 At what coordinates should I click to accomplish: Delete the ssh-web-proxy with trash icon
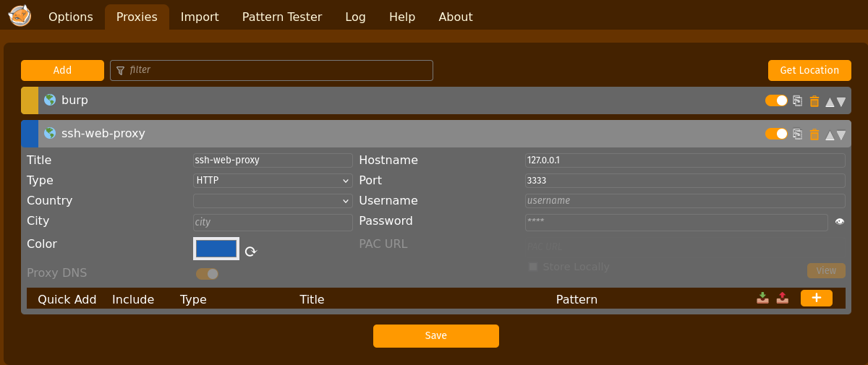(814, 134)
